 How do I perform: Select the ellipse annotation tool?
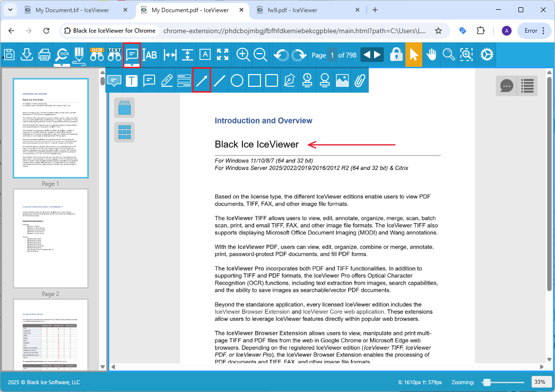237,80
